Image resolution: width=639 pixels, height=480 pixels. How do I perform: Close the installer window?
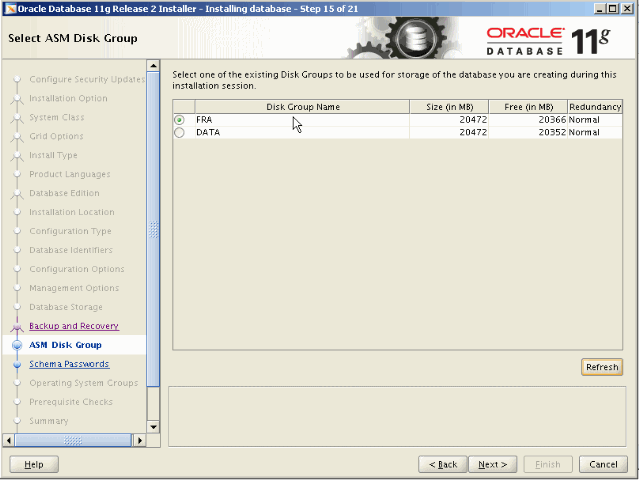(x=627, y=9)
